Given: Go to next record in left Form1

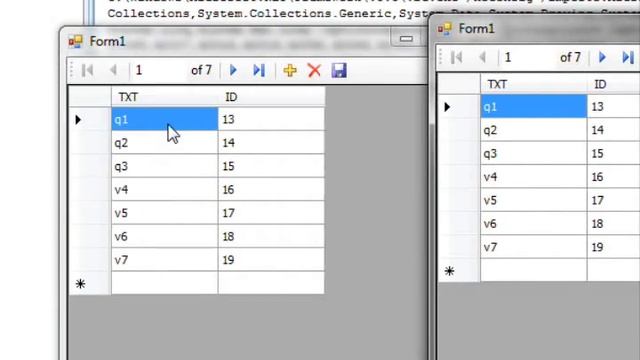Looking at the screenshot, I should (x=233, y=70).
